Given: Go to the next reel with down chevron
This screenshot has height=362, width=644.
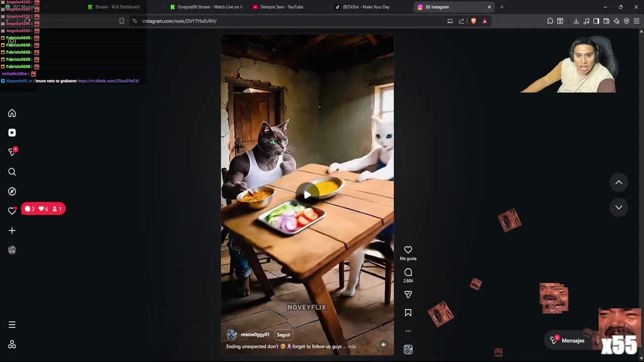Looking at the screenshot, I should (x=619, y=207).
